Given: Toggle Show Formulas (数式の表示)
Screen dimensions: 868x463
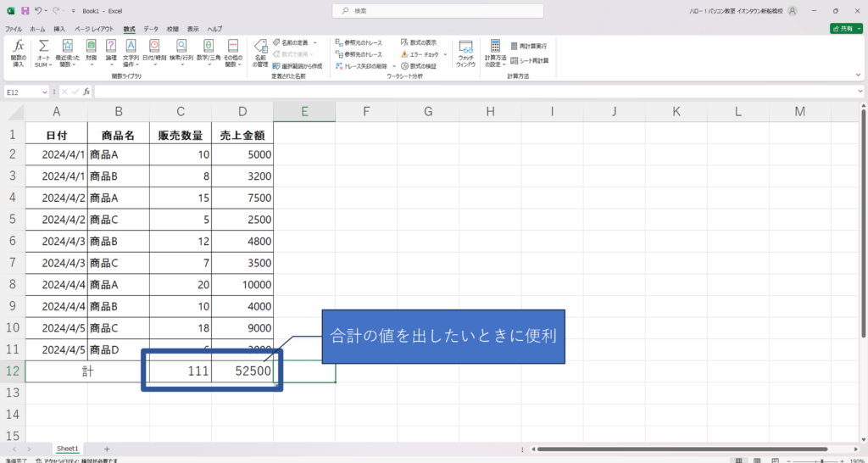Looking at the screenshot, I should [419, 42].
